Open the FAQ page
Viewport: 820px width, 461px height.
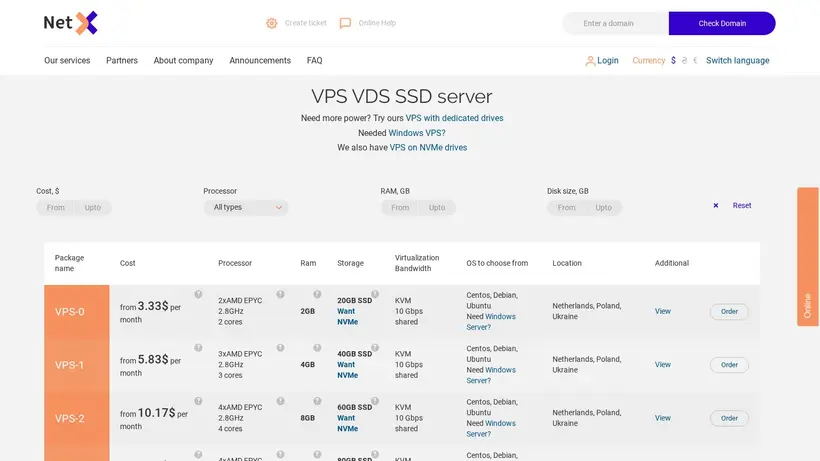314,61
